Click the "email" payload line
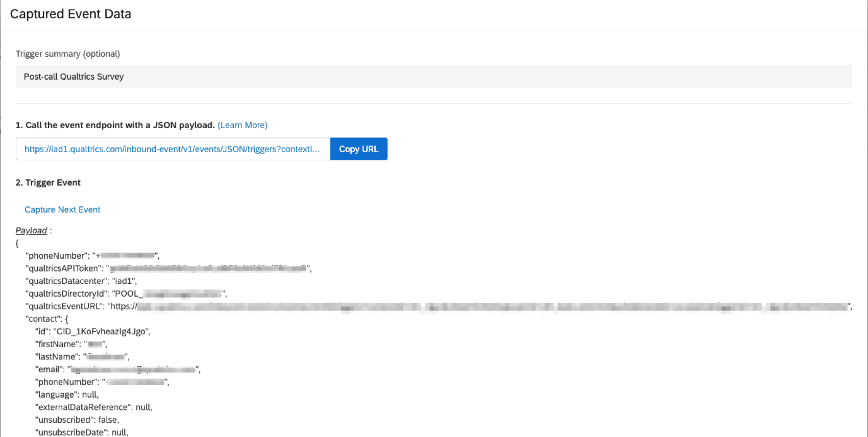 click(x=118, y=370)
